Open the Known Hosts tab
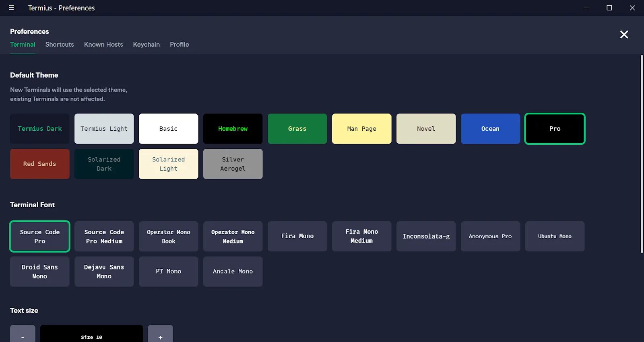 [x=103, y=44]
